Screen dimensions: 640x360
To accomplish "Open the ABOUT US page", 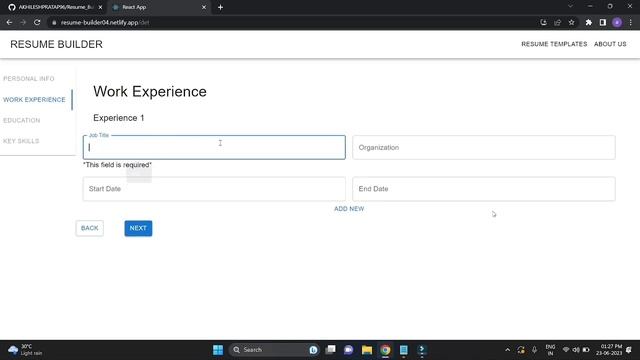I will tap(610, 44).
